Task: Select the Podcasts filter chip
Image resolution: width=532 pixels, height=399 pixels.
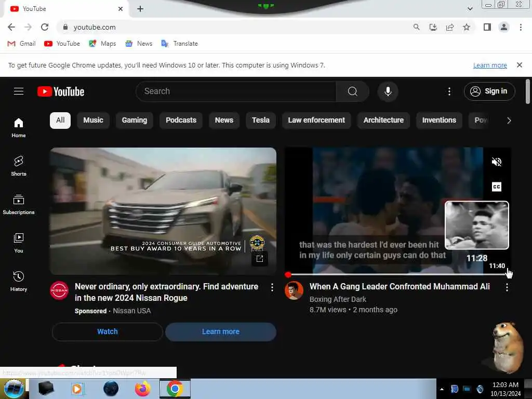Action: (181, 121)
